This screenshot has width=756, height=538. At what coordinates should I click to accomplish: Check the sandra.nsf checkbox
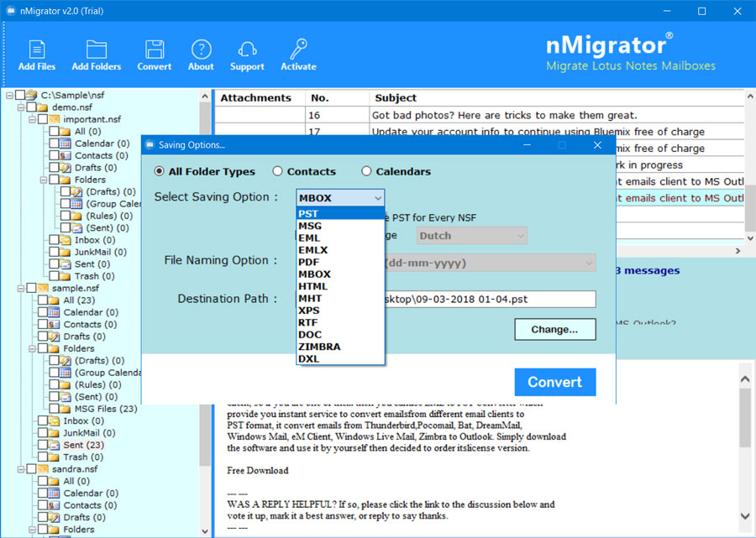31,469
